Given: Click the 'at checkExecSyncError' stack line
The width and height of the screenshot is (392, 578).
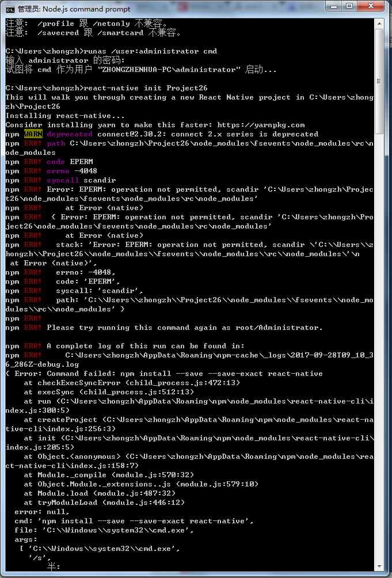Looking at the screenshot, I should (x=132, y=383).
